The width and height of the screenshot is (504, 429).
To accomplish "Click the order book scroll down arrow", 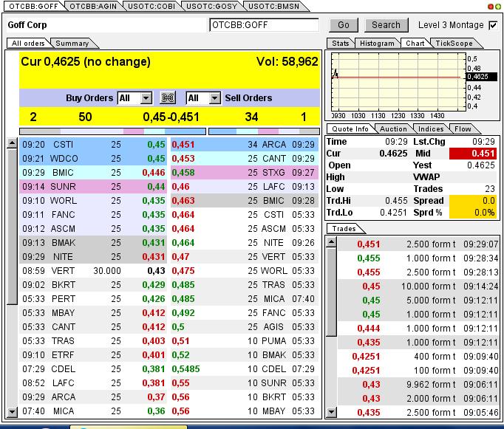I will (x=12, y=411).
